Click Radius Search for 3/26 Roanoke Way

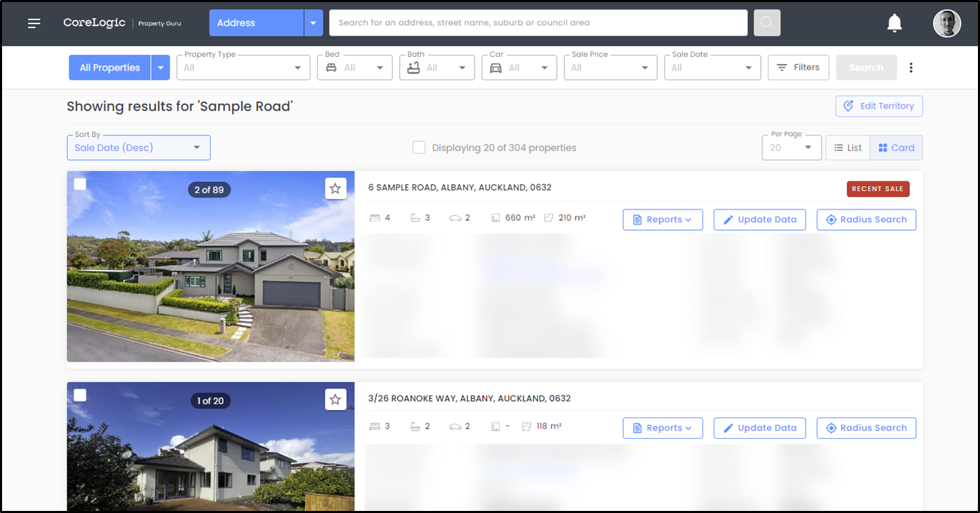click(866, 428)
